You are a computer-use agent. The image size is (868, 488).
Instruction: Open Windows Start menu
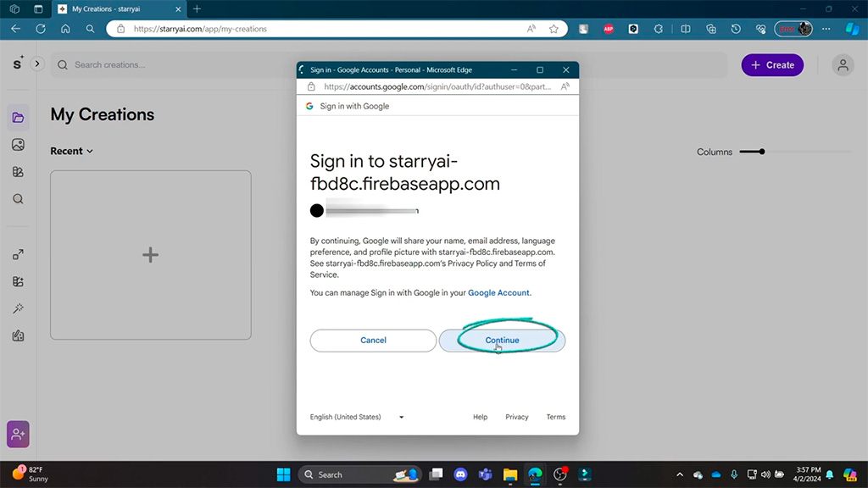click(283, 474)
